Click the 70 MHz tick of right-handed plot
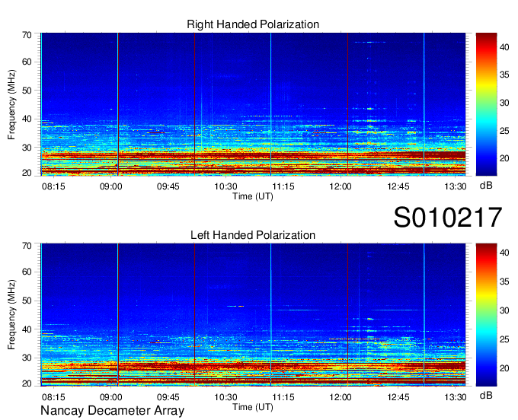This screenshot has width=518, height=420. point(27,35)
